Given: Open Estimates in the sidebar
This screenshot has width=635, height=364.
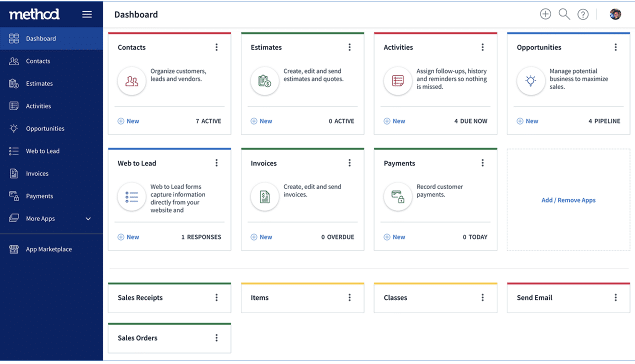Looking at the screenshot, I should coord(51,83).
